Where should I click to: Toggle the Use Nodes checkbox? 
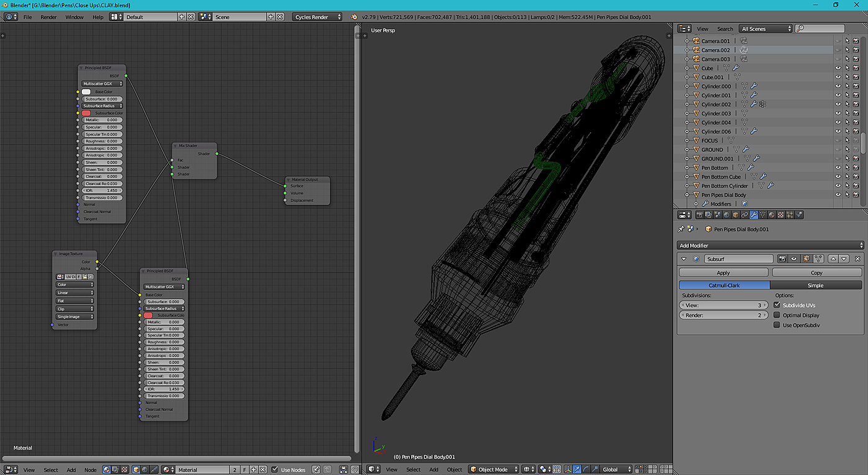[x=275, y=469]
